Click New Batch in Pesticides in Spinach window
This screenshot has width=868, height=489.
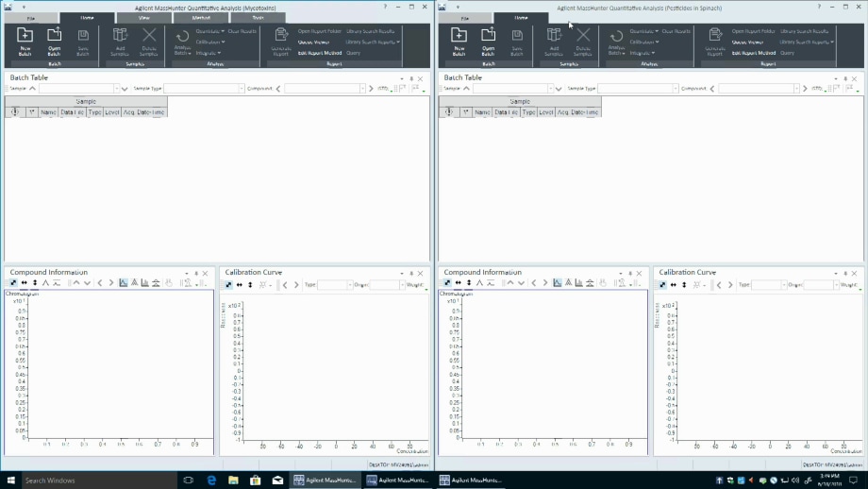tap(459, 41)
